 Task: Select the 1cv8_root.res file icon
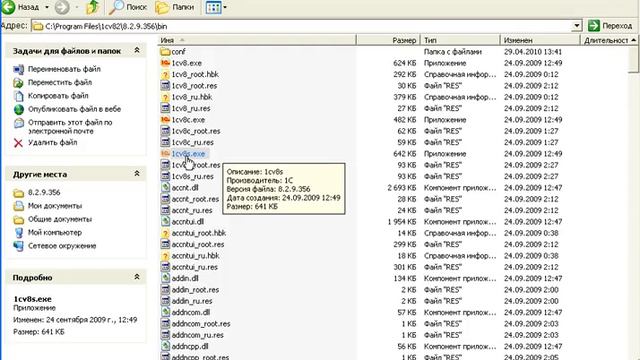pos(165,86)
